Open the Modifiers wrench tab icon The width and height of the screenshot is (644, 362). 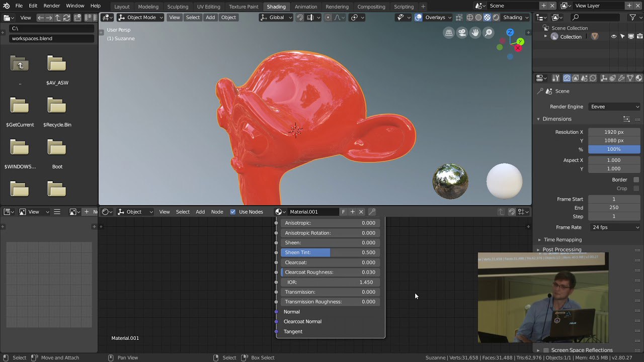(621, 78)
